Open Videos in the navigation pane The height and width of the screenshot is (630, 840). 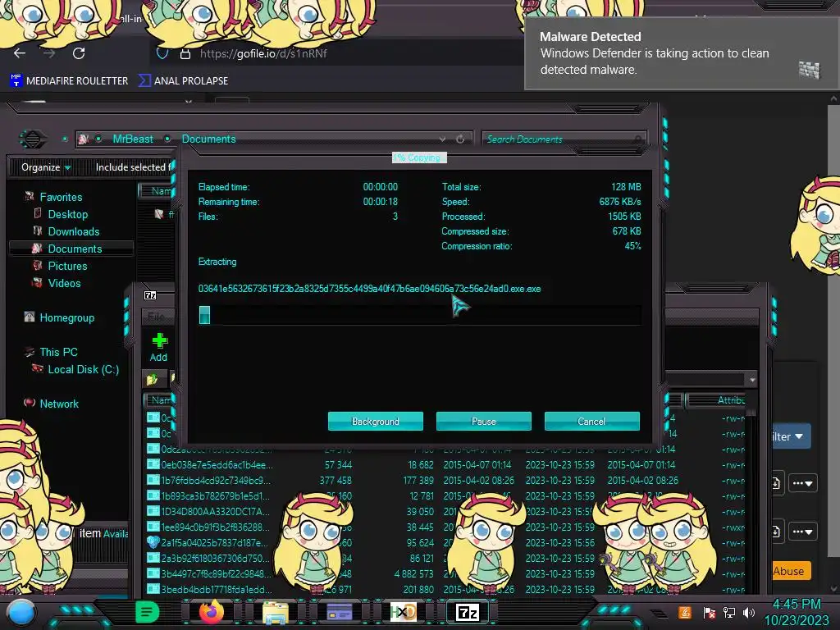click(64, 283)
